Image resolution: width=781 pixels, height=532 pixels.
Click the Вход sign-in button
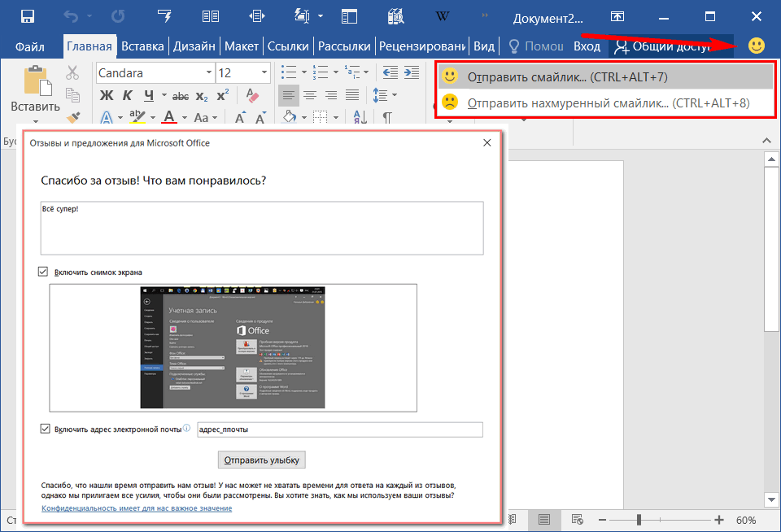[587, 46]
